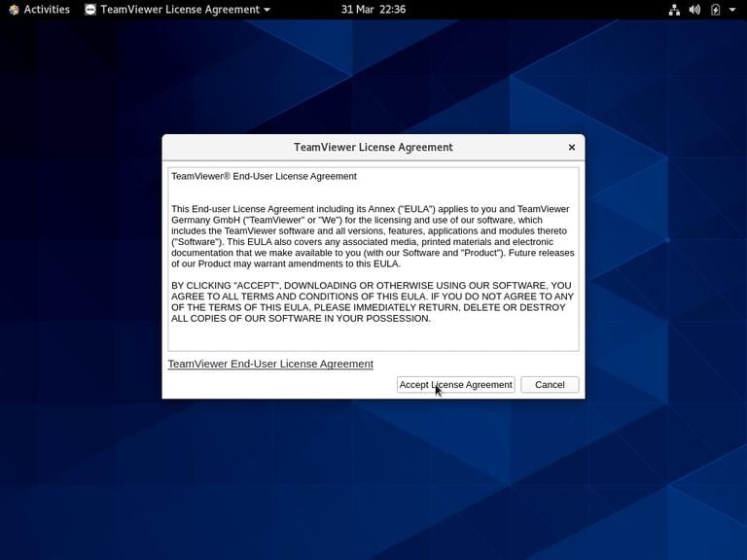Click paragraph starting 'This End-user License Agreement'
747x560 pixels.
[x=373, y=236]
